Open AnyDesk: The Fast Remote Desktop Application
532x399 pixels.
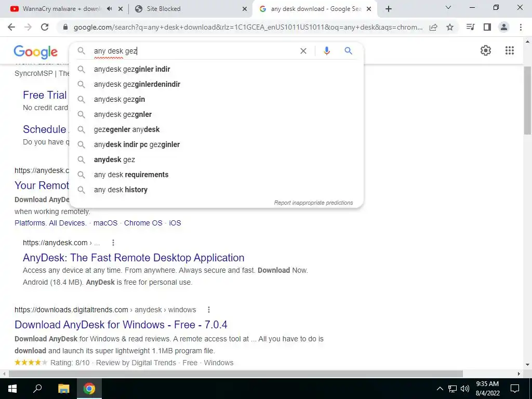pyautogui.click(x=134, y=258)
